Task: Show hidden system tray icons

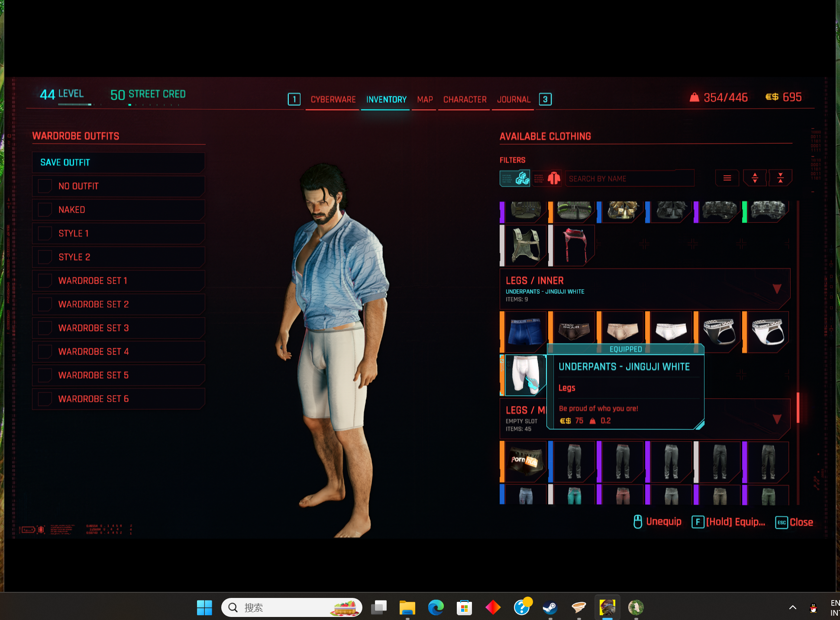Action: click(793, 607)
